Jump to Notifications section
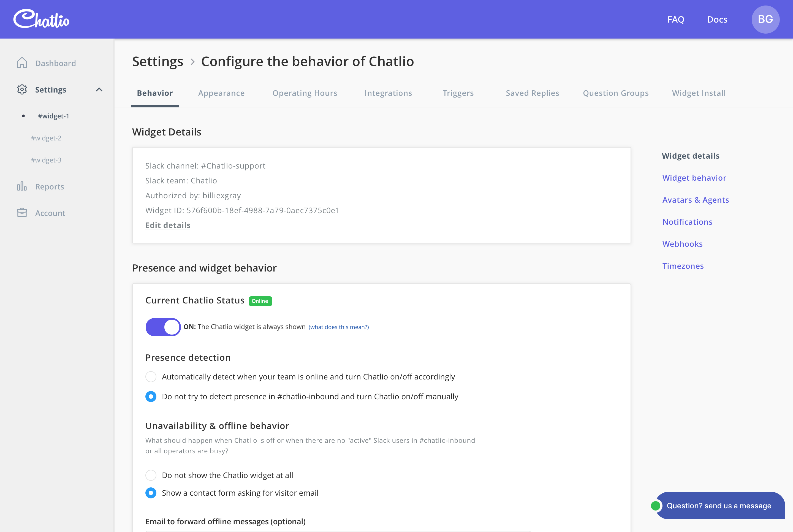The height and width of the screenshot is (532, 793). click(687, 222)
